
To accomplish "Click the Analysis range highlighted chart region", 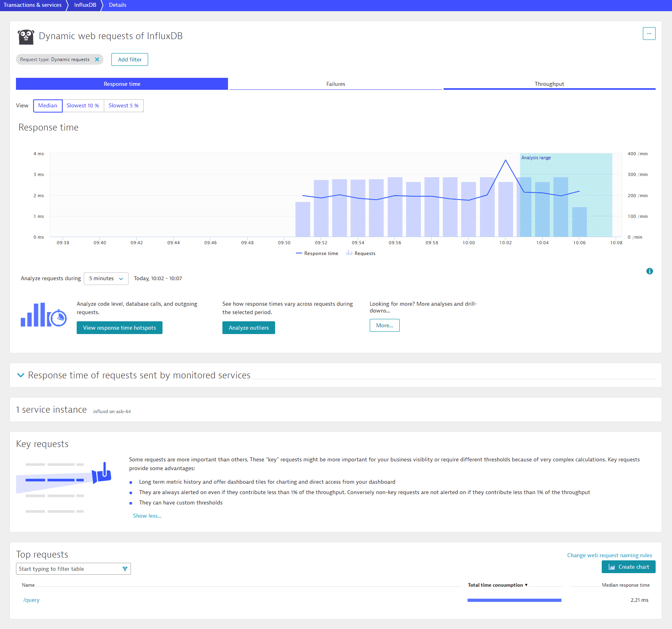I will tap(566, 195).
